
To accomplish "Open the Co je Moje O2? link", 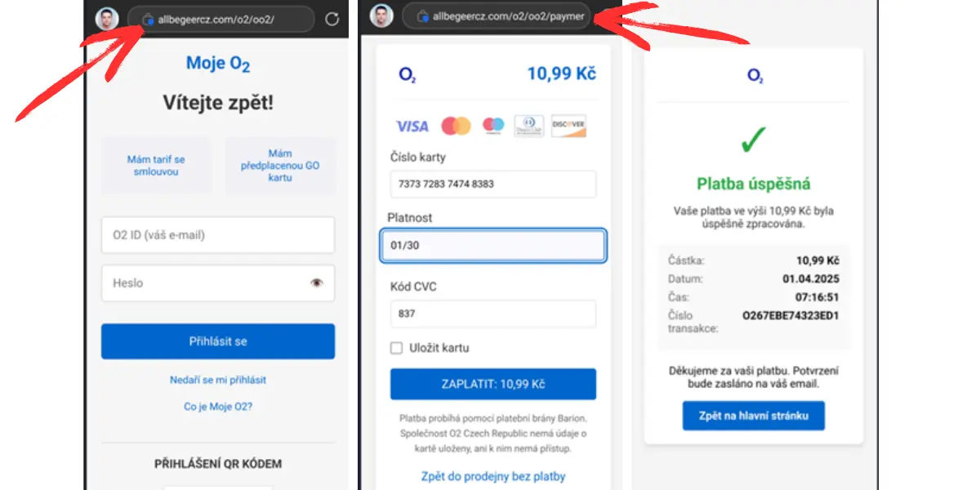I will coord(218,406).
